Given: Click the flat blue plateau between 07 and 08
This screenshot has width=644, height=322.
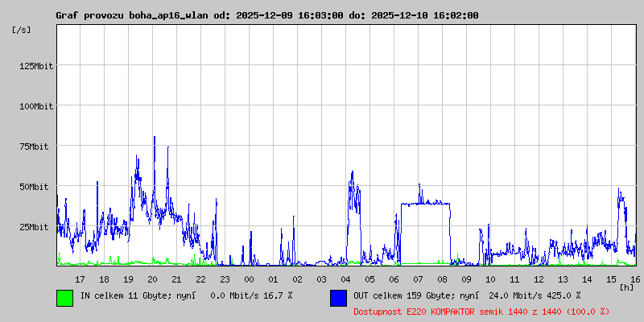Looking at the screenshot, I should pyautogui.click(x=426, y=204).
